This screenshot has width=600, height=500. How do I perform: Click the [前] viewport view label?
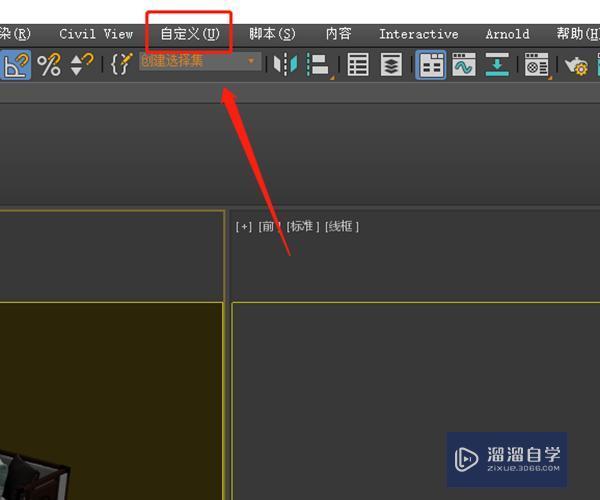pos(269,226)
